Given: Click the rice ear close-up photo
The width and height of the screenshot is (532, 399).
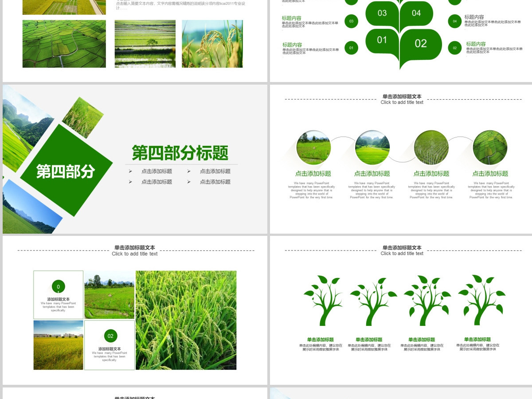Looking at the screenshot, I should click(212, 43).
